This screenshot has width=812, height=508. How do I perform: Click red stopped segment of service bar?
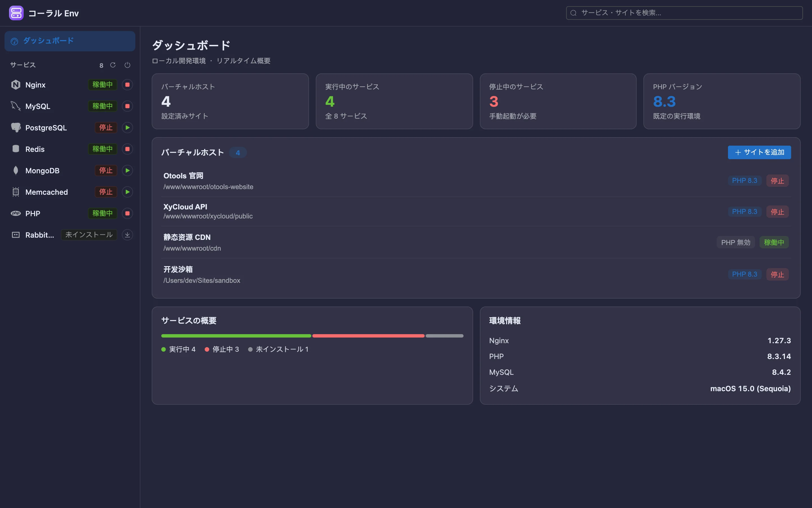pos(369,336)
